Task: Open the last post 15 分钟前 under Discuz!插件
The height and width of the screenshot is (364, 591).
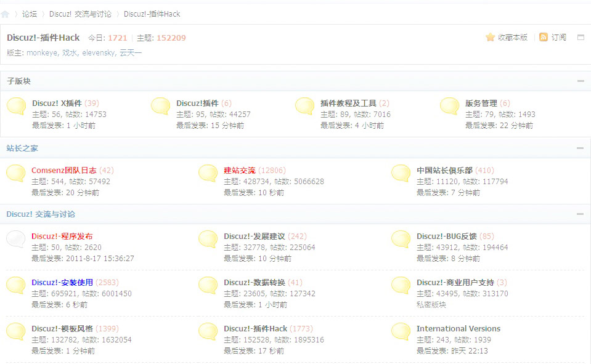Action: (x=227, y=126)
